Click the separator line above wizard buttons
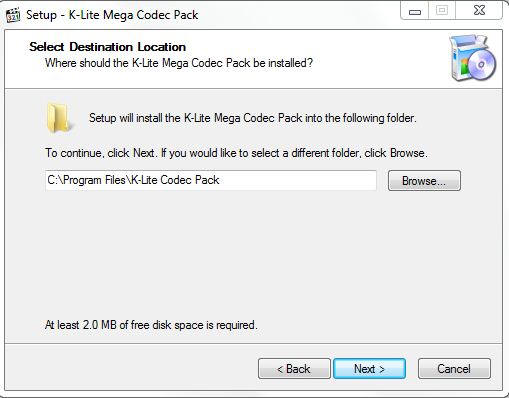The width and height of the screenshot is (509, 398). point(253,343)
